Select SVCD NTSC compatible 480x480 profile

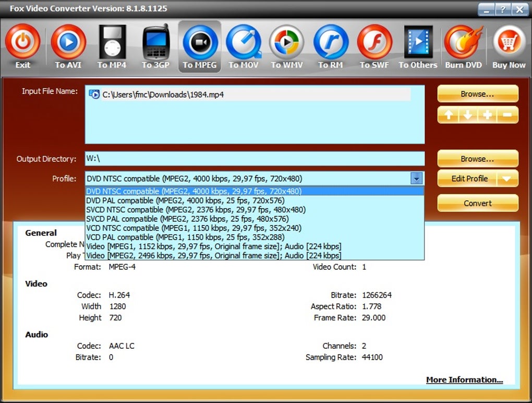[255, 209]
